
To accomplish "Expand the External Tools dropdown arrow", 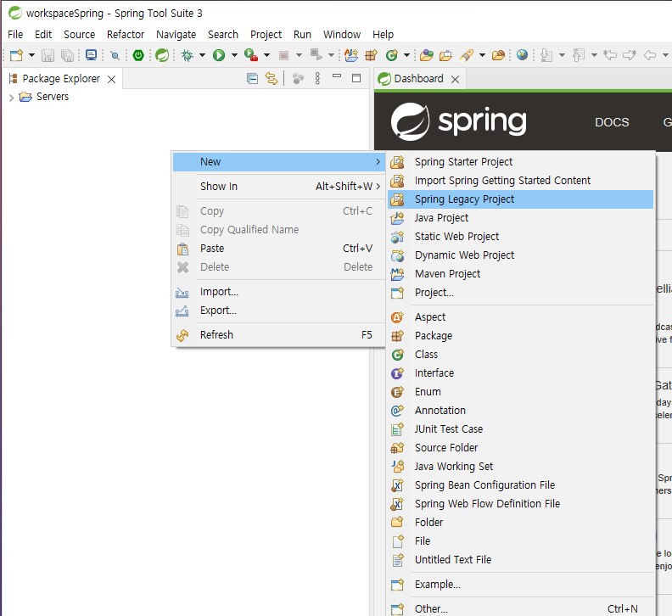I will [266, 55].
